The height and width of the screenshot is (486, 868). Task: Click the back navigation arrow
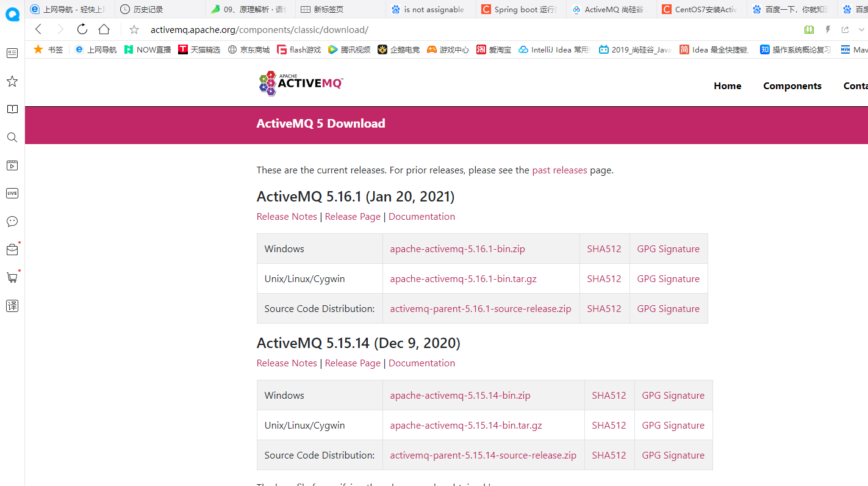[38, 29]
